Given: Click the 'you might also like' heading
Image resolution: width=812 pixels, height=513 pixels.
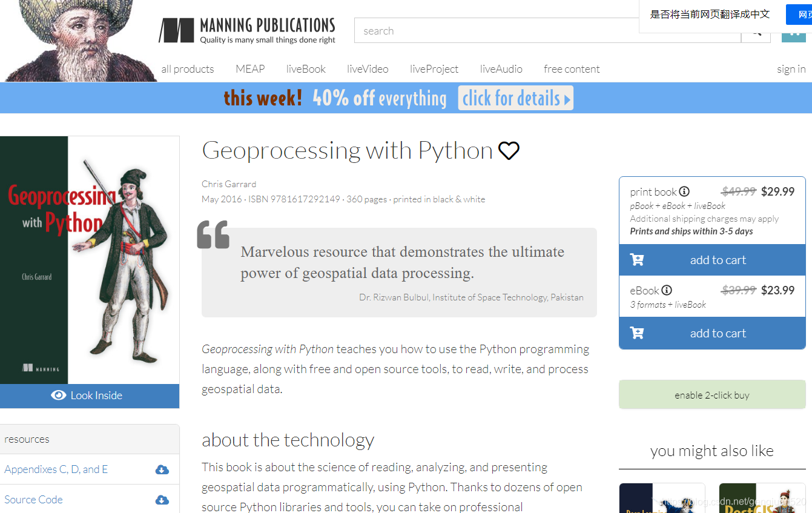Looking at the screenshot, I should (x=712, y=451).
